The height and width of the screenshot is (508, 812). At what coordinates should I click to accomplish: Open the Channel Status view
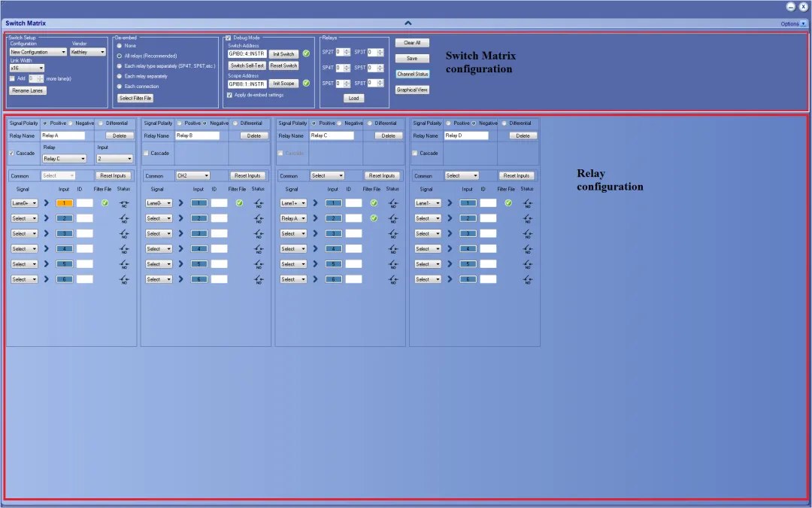[x=412, y=74]
